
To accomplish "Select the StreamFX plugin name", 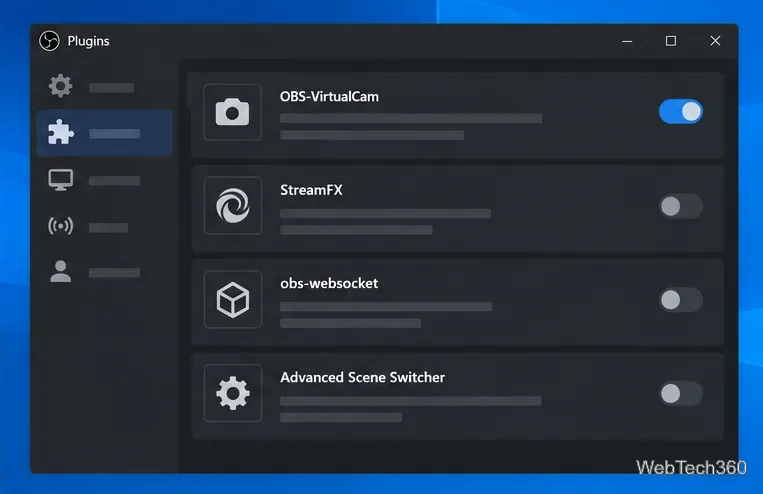I will (311, 190).
